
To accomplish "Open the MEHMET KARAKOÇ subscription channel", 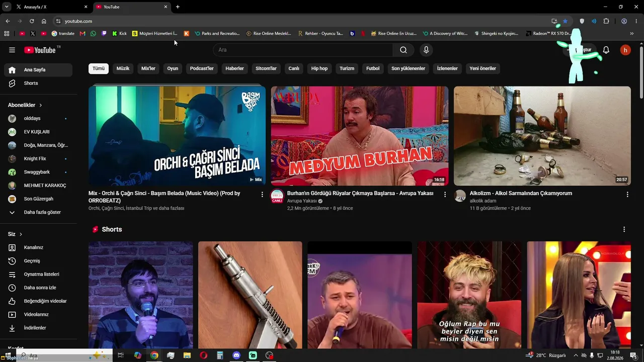I will click(x=38, y=186).
